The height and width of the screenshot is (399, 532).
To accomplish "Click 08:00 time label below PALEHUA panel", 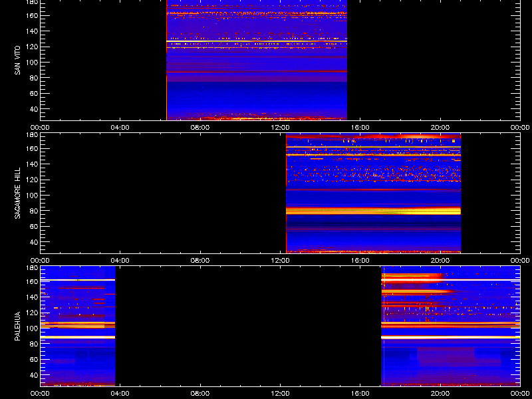I will tap(200, 394).
